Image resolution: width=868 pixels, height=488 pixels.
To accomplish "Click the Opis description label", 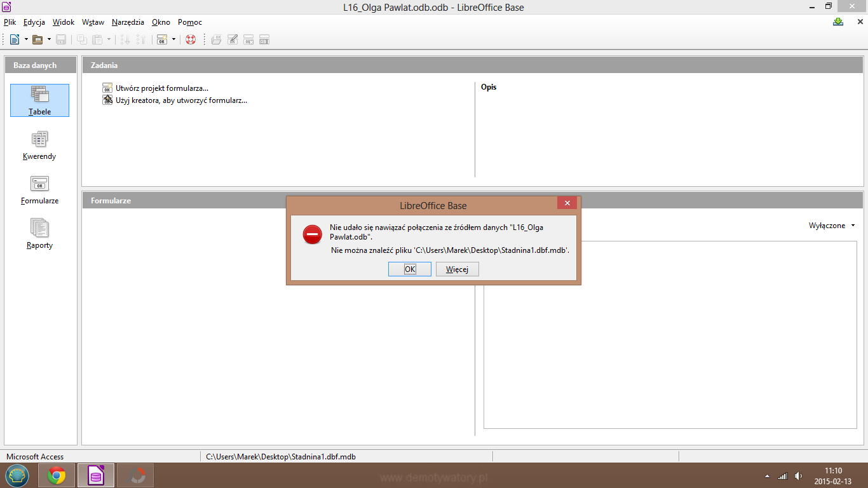I will [489, 87].
